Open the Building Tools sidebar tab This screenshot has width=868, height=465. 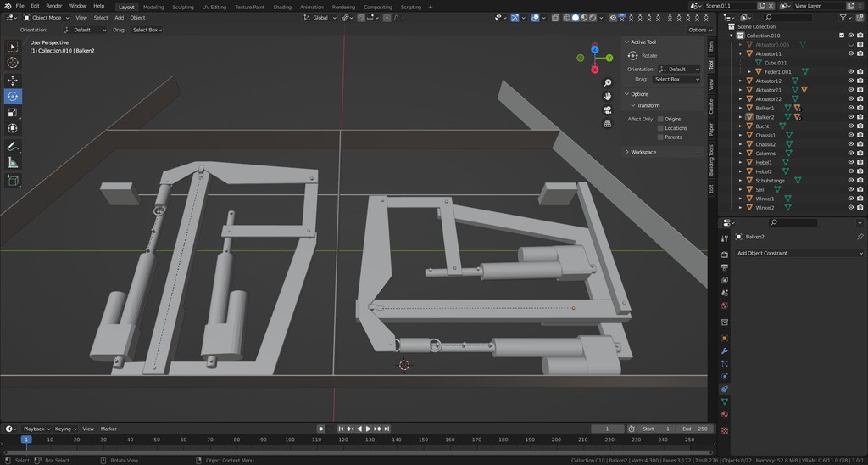click(711, 160)
